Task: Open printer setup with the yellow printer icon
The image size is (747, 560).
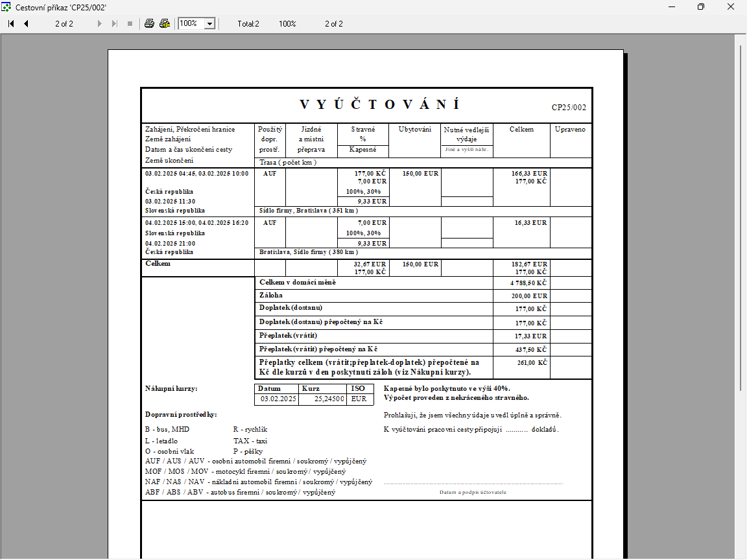Action: coord(165,23)
